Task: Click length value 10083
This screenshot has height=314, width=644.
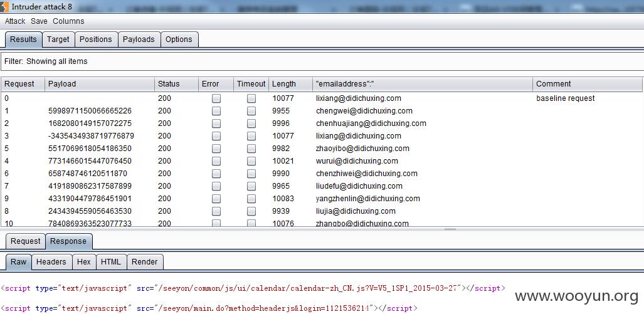Action: click(283, 199)
